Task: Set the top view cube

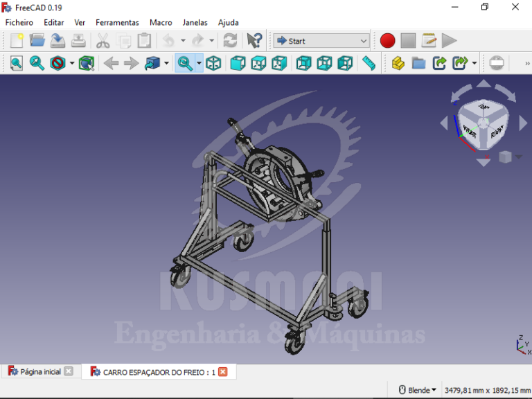Action: click(258, 63)
